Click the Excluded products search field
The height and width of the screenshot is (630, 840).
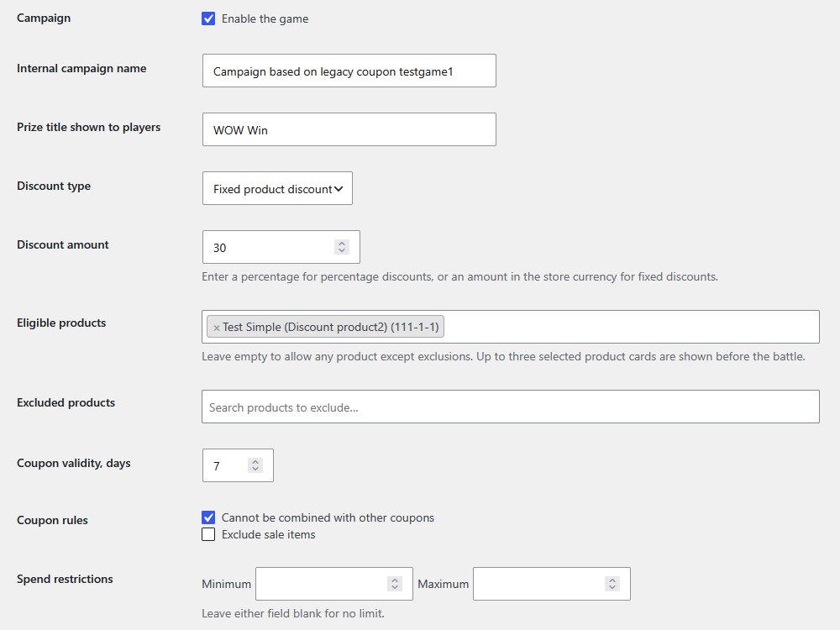(511, 407)
